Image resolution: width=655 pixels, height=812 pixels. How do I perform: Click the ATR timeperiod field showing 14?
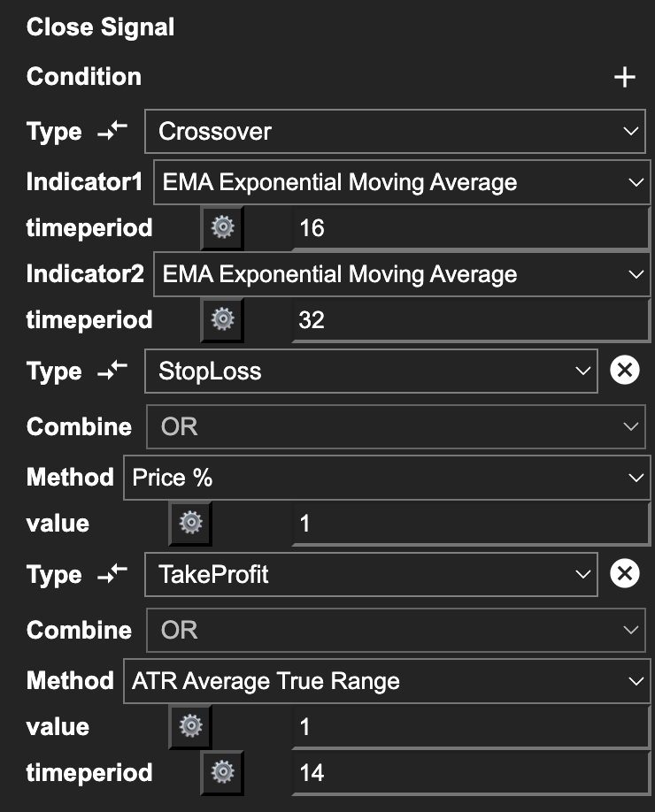(472, 772)
